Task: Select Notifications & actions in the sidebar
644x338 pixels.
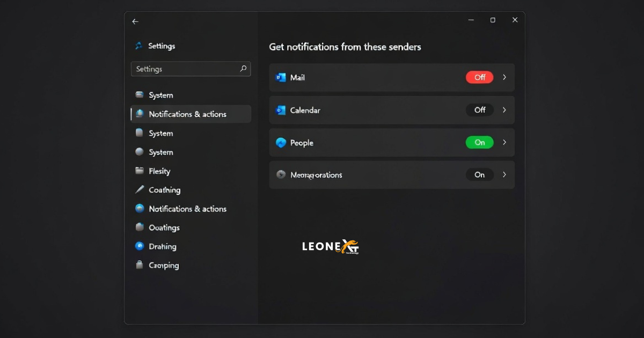Action: tap(188, 114)
